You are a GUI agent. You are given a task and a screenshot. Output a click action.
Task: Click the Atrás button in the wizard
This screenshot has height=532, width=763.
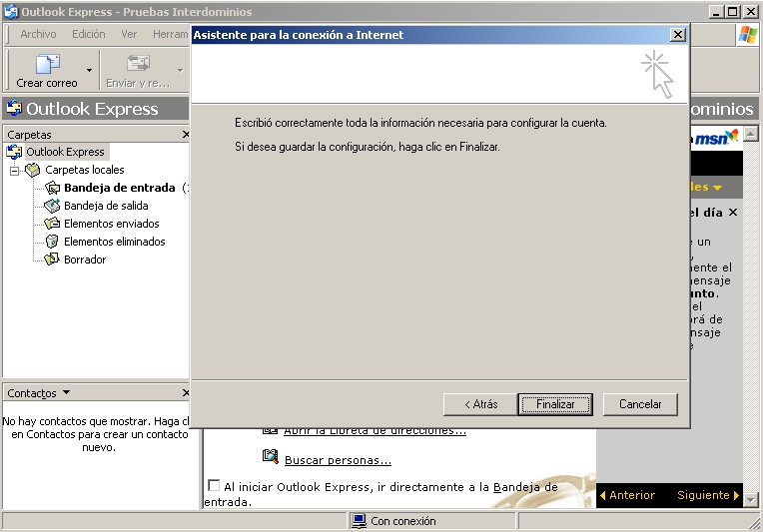480,404
